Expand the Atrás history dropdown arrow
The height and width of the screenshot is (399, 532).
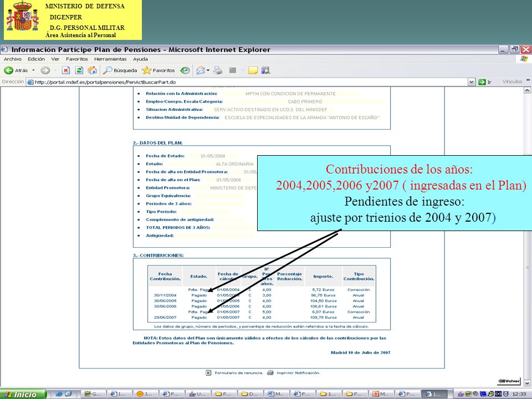tap(33, 70)
